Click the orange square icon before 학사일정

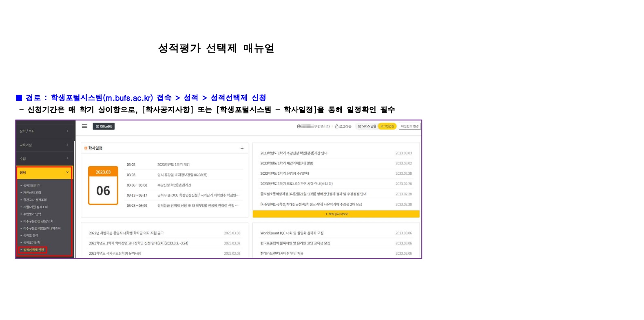86,148
